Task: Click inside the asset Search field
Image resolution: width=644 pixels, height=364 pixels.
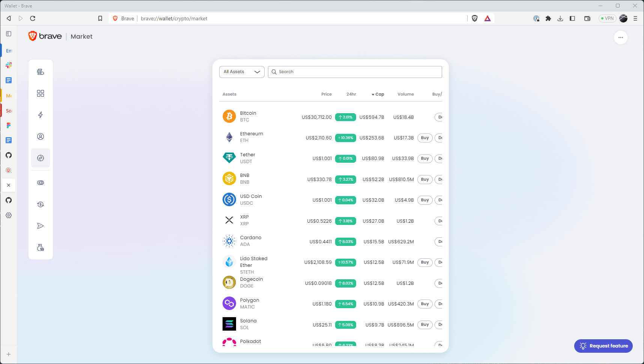Action: [x=354, y=72]
